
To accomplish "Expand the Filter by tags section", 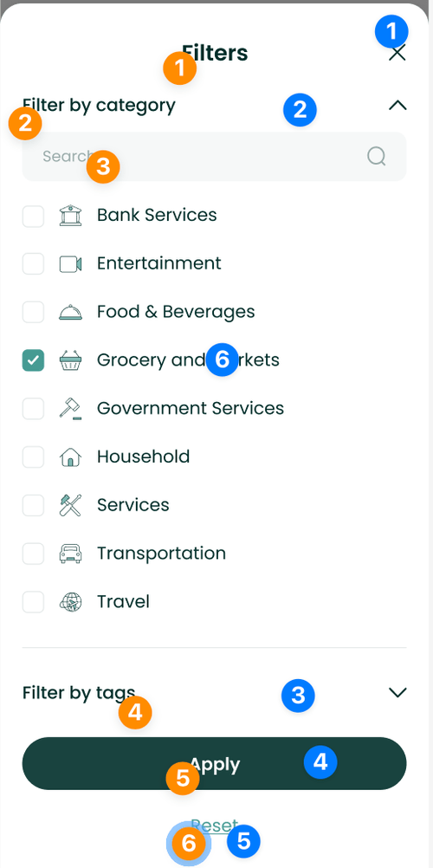I will tap(397, 692).
